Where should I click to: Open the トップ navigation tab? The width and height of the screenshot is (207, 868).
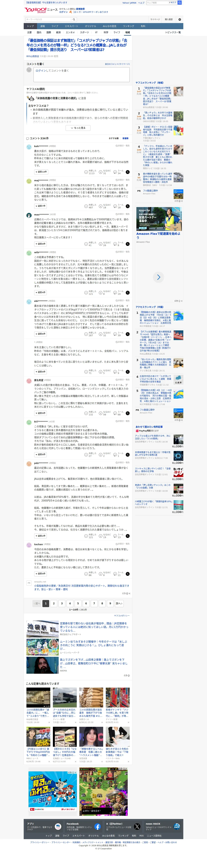[x=30, y=26]
